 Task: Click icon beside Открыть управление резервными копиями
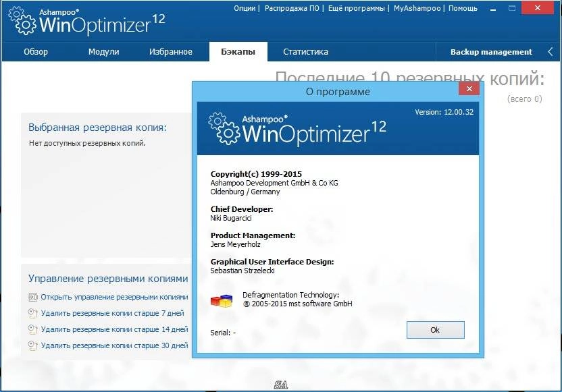pos(32,297)
